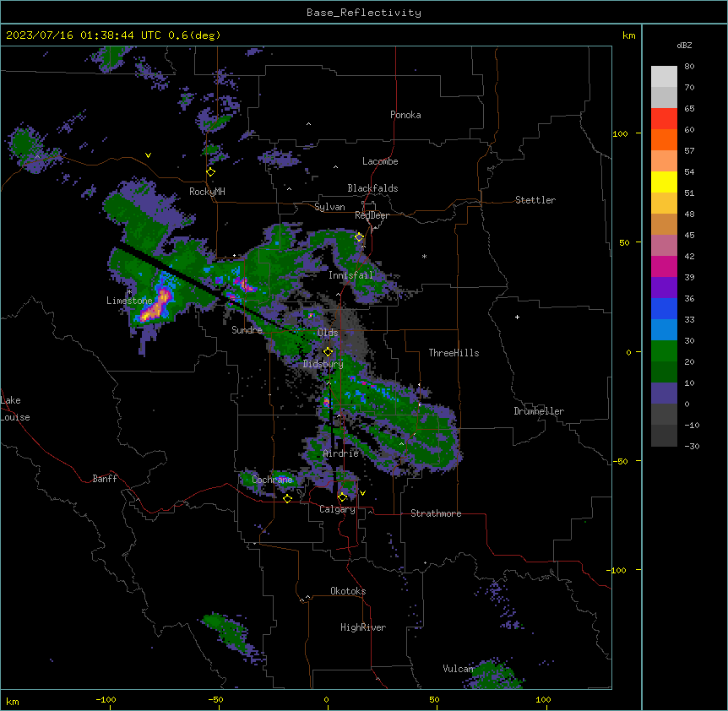Click the RockyMH label

pyautogui.click(x=207, y=192)
